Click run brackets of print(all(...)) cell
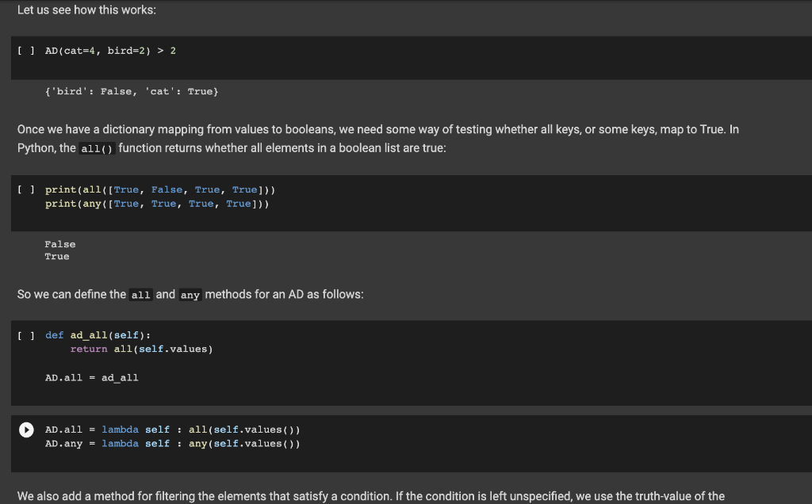This screenshot has width=812, height=504. (26, 189)
